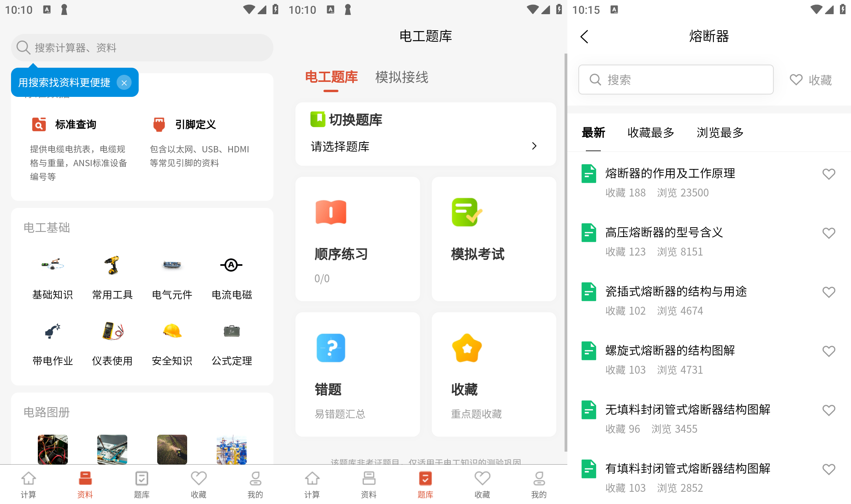Viewport: 851px width, 504px height.
Task: Start 模拟考试 from its green icon
Action: pyautogui.click(x=466, y=212)
